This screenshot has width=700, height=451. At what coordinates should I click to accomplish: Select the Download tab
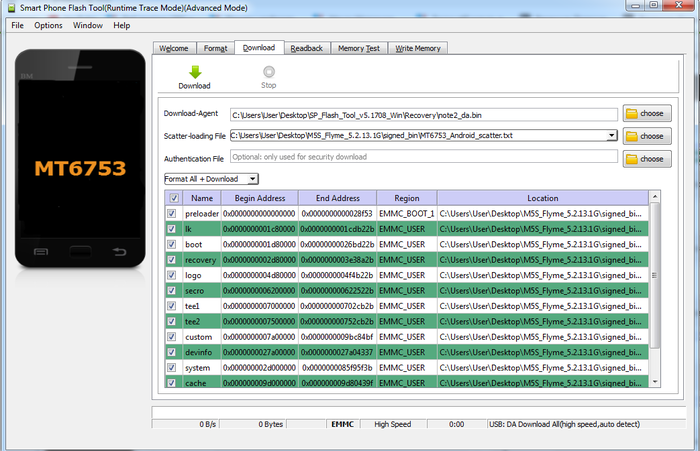pyautogui.click(x=259, y=47)
